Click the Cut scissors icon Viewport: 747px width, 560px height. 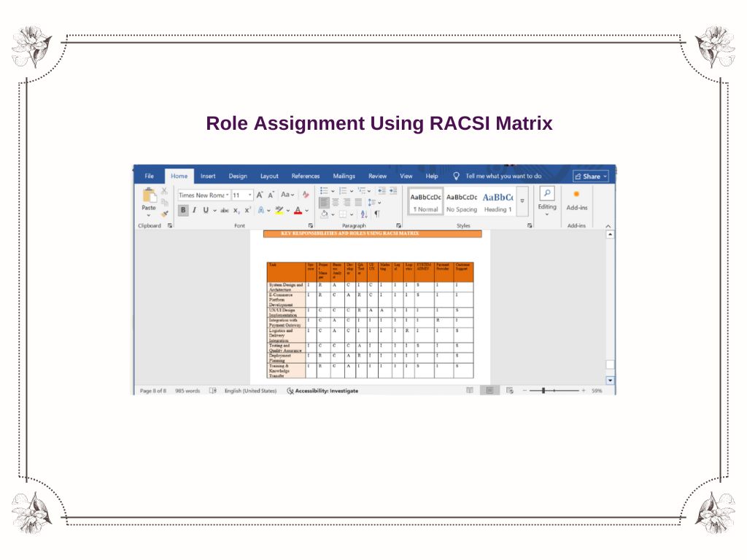point(164,191)
